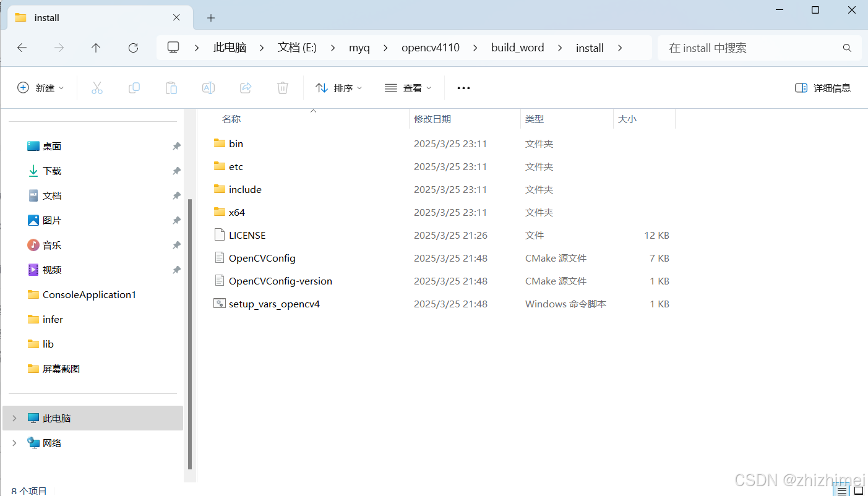Viewport: 868px width, 496px height.
Task: Navigate to 此电脑 in address bar
Action: pyautogui.click(x=230, y=48)
